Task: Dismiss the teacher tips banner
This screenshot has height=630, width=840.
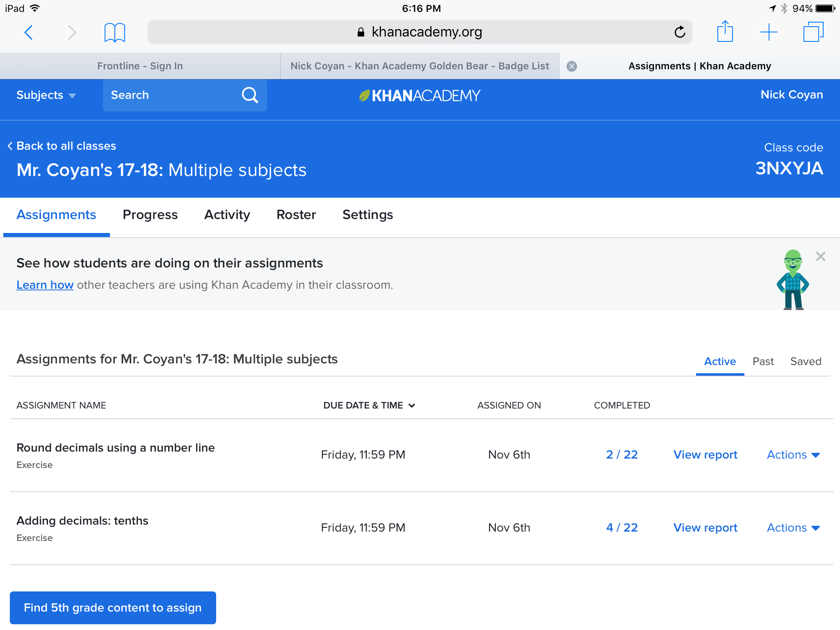Action: point(820,257)
